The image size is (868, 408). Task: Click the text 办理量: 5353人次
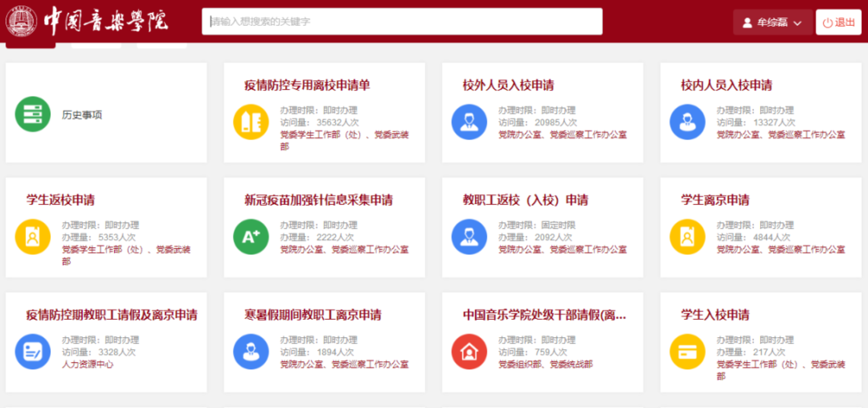point(99,237)
